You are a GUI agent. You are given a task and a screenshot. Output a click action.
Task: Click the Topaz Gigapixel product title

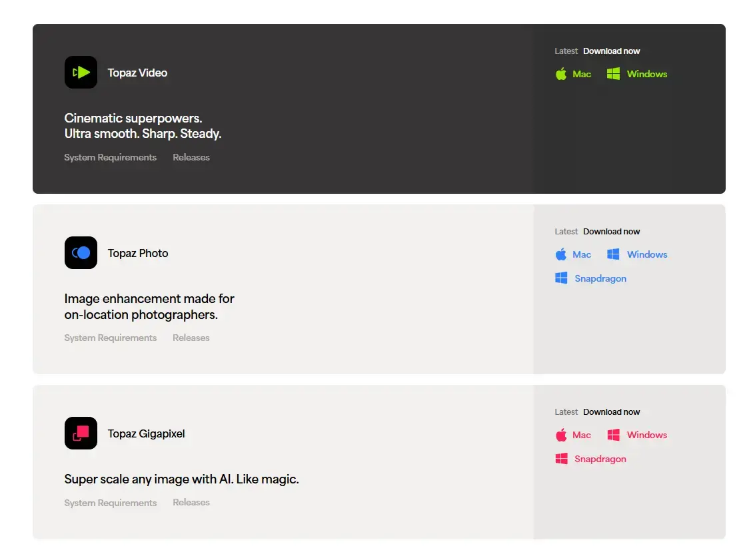tap(146, 433)
